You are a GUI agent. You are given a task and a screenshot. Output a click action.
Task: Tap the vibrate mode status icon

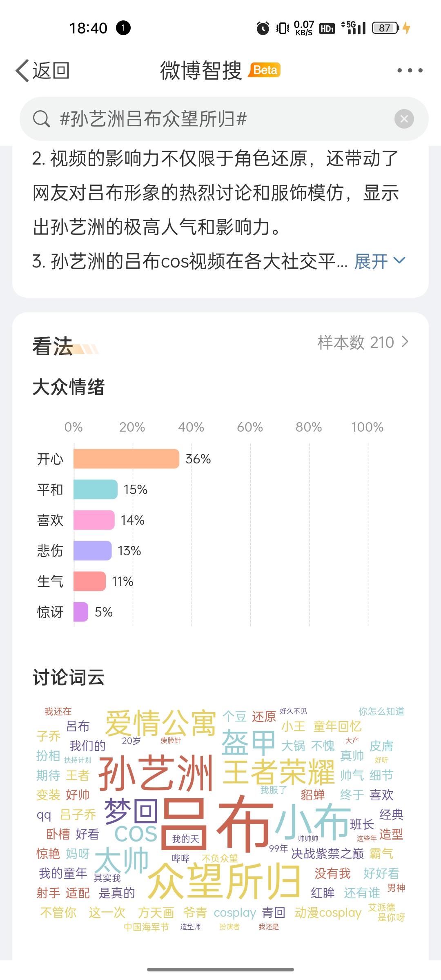tap(283, 28)
